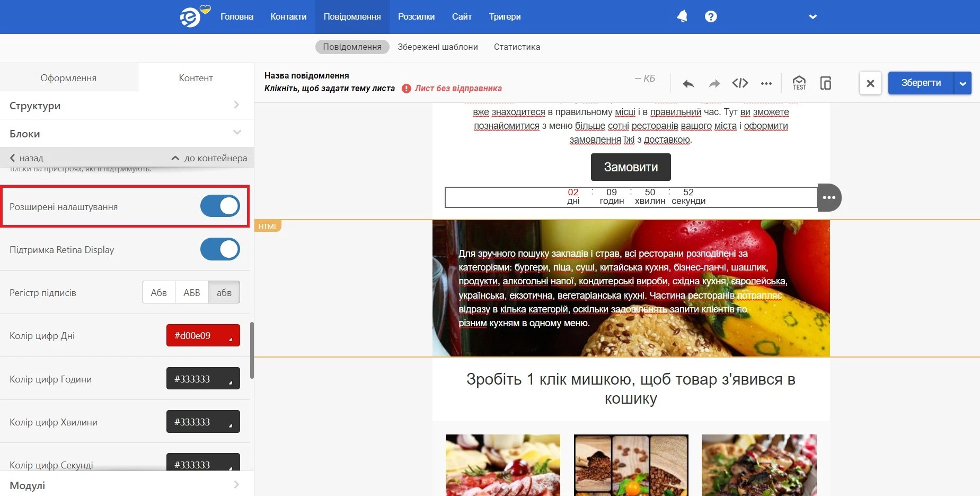Viewport: 980px width, 496px height.
Task: Undo the last action
Action: (688, 83)
